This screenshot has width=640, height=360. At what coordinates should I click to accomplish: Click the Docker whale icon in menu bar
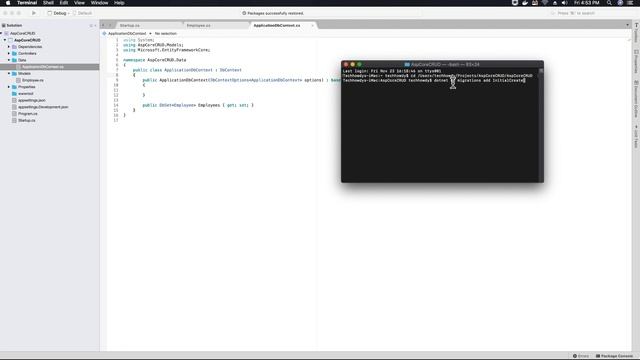click(x=525, y=3)
